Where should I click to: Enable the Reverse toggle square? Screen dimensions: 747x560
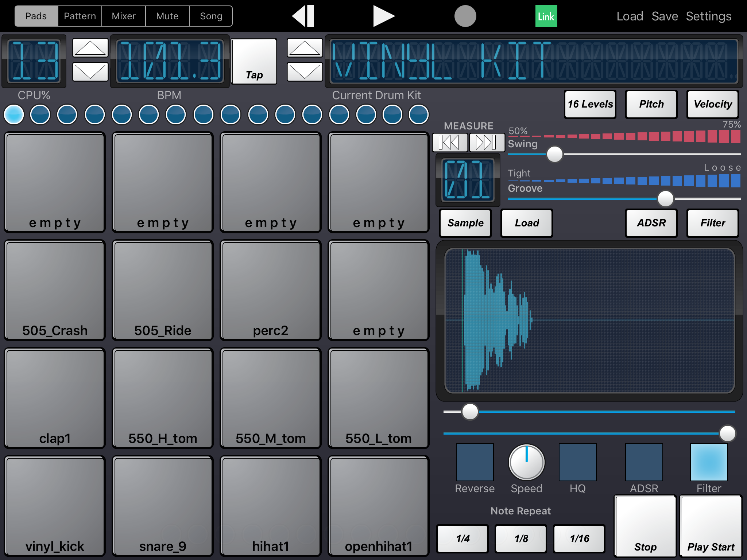pyautogui.click(x=475, y=462)
